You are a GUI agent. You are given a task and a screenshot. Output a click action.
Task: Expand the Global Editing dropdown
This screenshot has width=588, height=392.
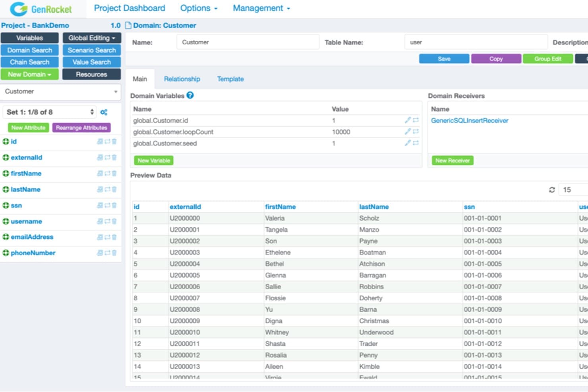[92, 38]
